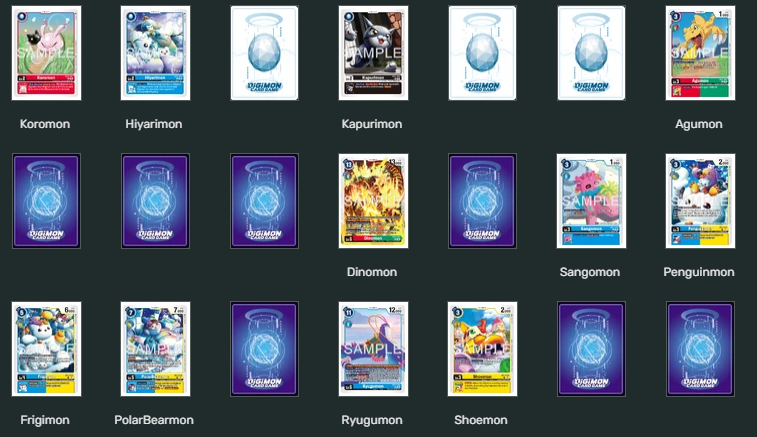Image resolution: width=757 pixels, height=437 pixels.
Task: Open the PolarBearmon card image
Action: point(155,349)
